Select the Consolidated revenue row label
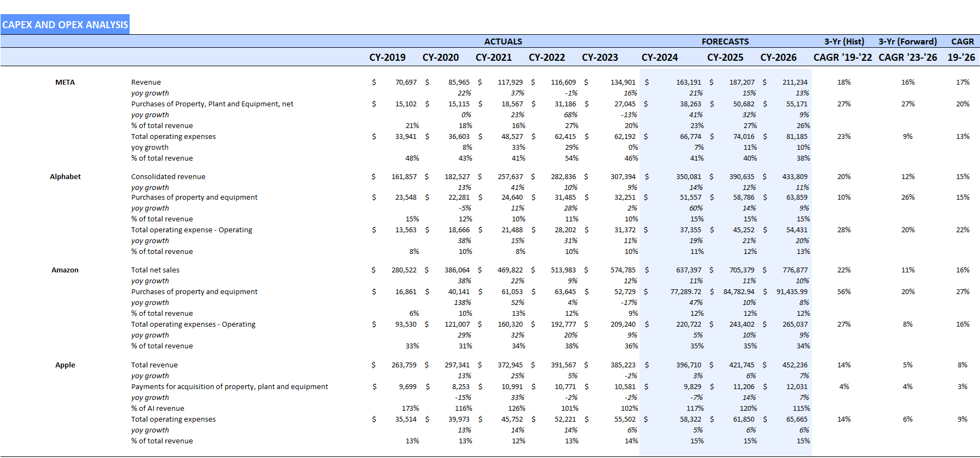This screenshot has width=980, height=458. pyautogui.click(x=168, y=177)
